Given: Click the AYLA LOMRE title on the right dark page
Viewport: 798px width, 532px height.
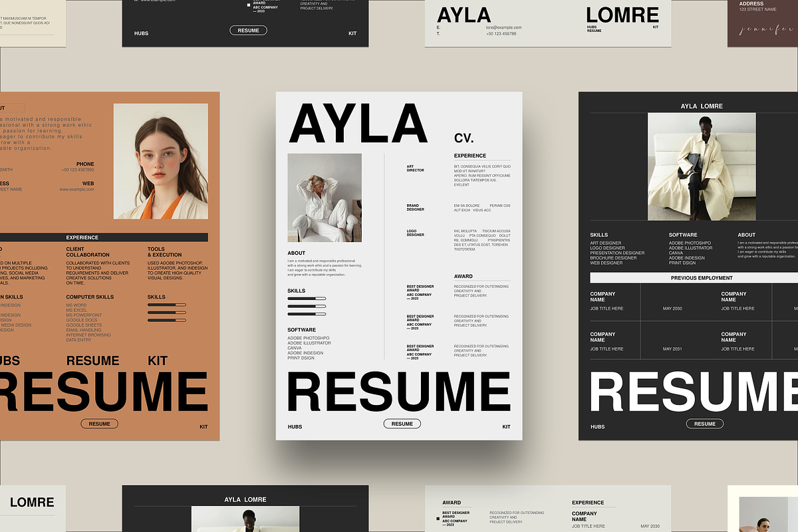Looking at the screenshot, I should [702, 106].
